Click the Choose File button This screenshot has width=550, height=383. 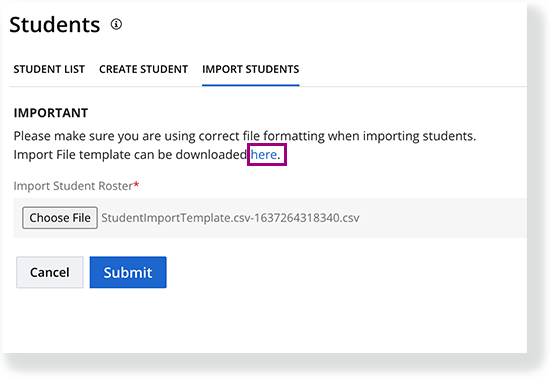coord(60,218)
